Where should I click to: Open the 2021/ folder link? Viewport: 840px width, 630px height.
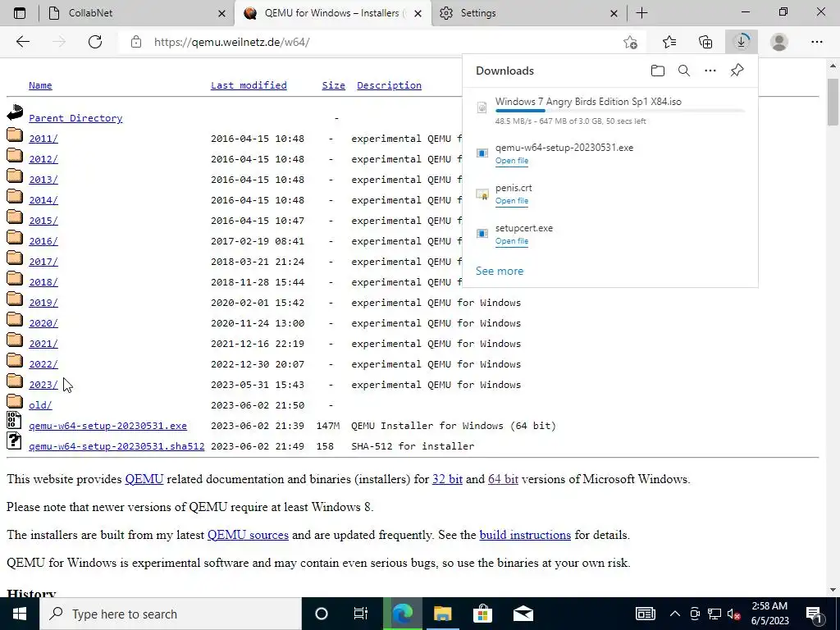click(x=43, y=344)
